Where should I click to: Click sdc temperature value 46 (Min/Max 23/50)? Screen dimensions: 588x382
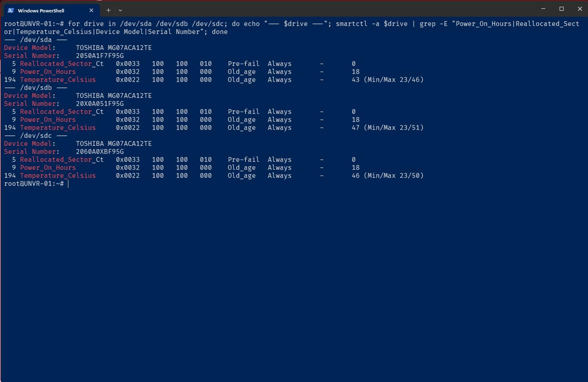387,176
